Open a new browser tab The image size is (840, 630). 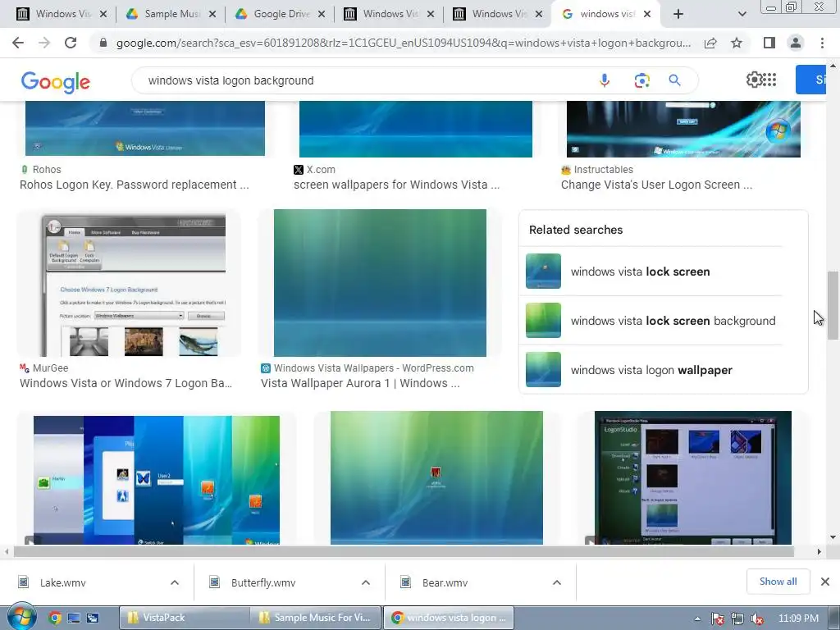tap(678, 14)
